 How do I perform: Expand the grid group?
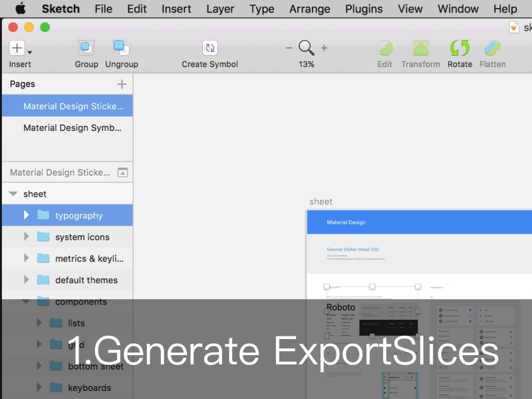click(x=39, y=344)
